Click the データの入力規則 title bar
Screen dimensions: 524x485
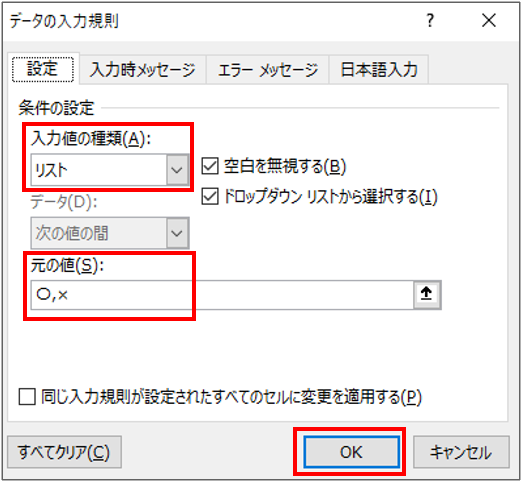tap(214, 21)
